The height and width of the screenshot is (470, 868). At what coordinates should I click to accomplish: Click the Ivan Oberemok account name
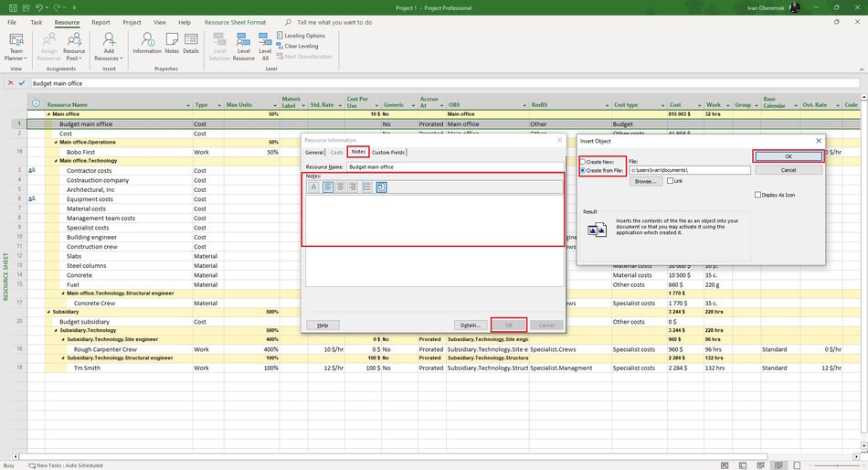pyautogui.click(x=766, y=7)
